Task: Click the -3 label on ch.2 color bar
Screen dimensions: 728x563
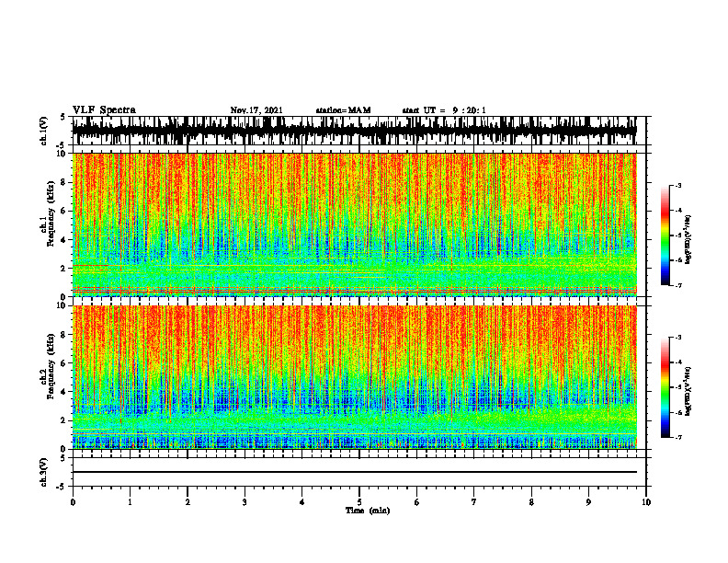Action: 678,338
